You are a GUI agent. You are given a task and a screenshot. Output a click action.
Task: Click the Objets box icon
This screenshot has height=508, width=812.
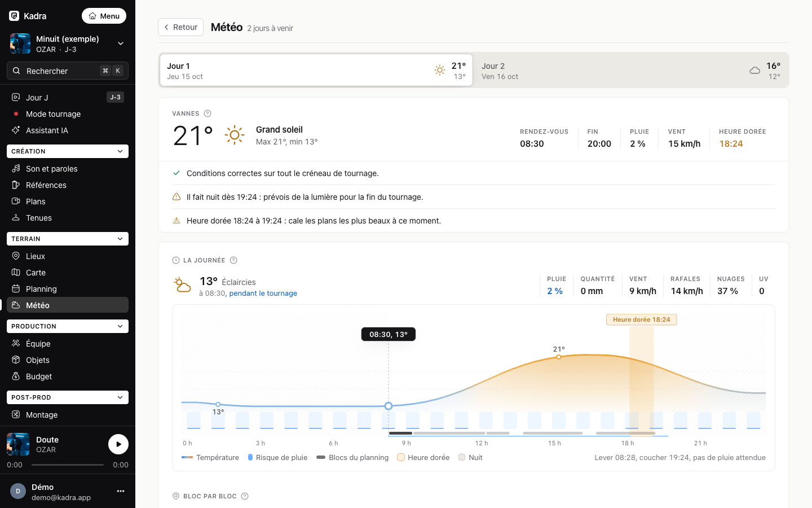(x=16, y=360)
